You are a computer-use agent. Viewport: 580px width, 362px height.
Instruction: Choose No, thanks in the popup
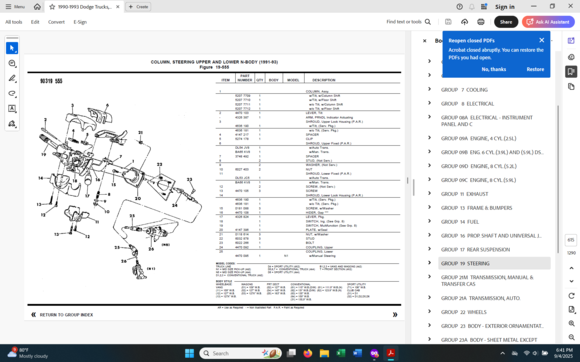click(494, 69)
